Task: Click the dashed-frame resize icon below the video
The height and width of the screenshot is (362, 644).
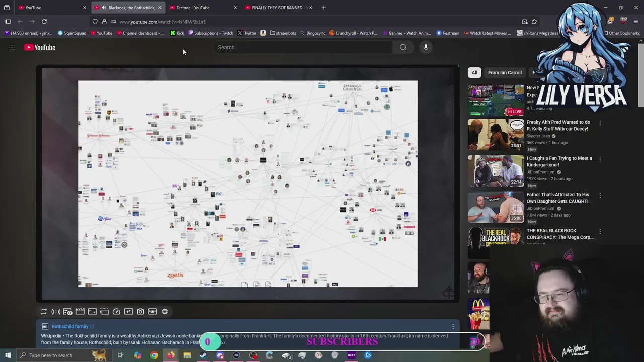Action: (x=104, y=312)
